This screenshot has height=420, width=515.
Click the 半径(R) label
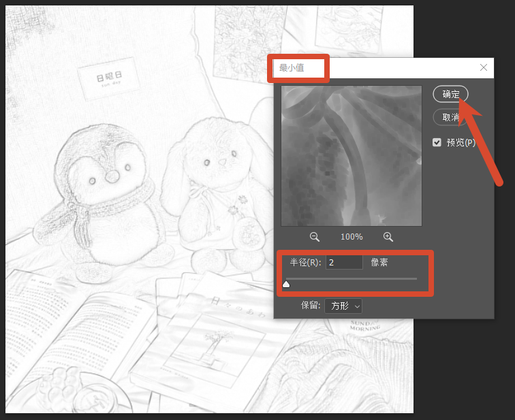305,263
